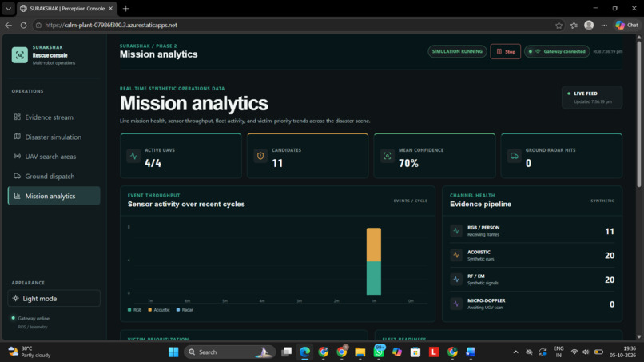Click the Mission analytics chart icon

(x=18, y=196)
